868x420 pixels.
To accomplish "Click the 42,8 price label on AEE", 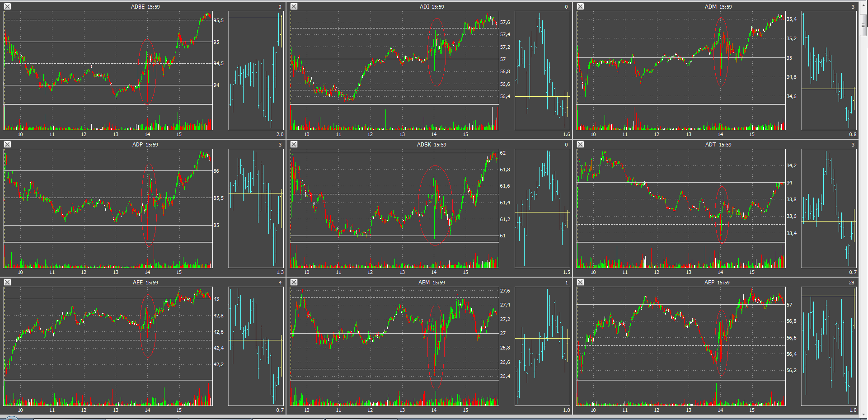I will point(219,316).
